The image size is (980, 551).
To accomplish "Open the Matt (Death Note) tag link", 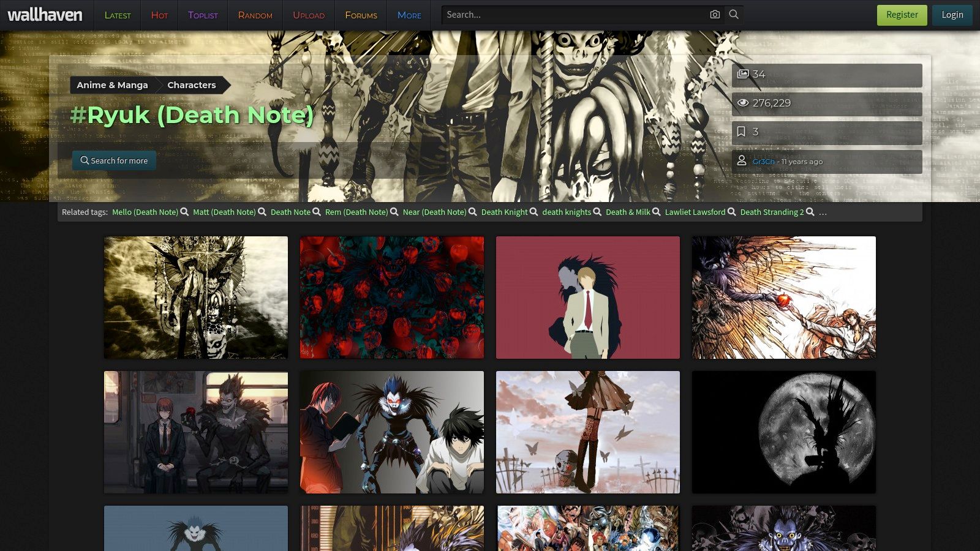I will tap(224, 212).
